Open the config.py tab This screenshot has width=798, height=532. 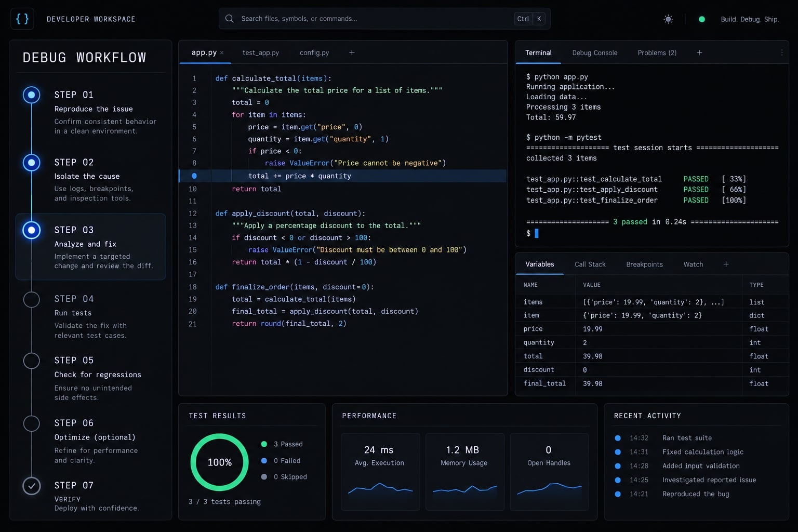click(314, 52)
